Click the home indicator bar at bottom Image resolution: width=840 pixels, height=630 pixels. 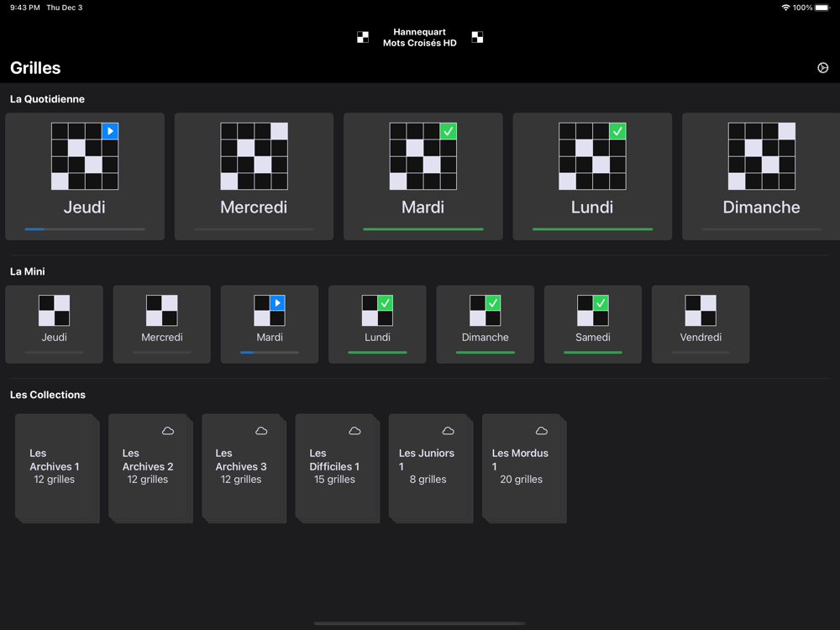click(x=419, y=623)
